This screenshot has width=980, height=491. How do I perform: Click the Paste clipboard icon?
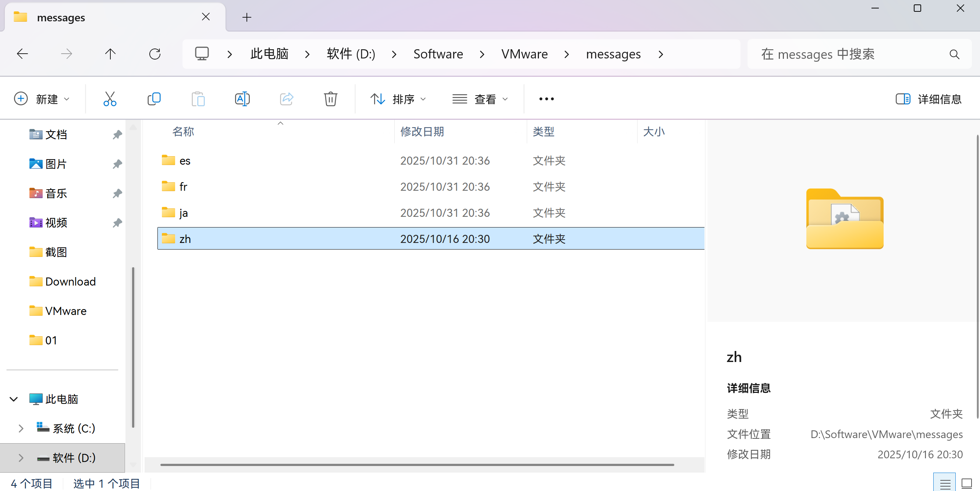(x=198, y=99)
